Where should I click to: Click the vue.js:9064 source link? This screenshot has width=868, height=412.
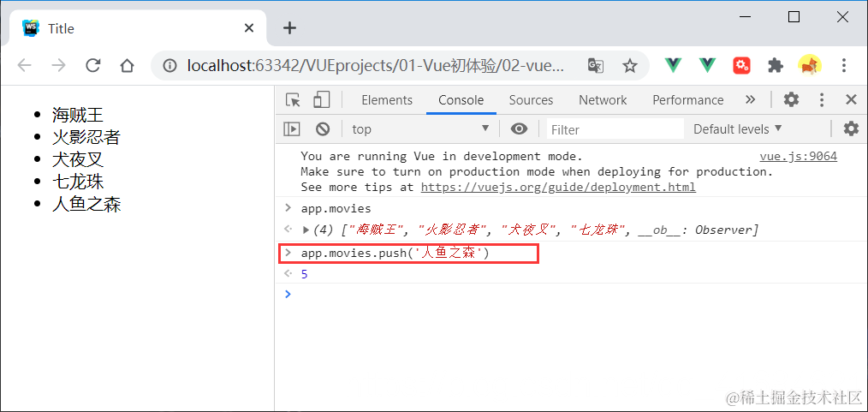(x=799, y=156)
